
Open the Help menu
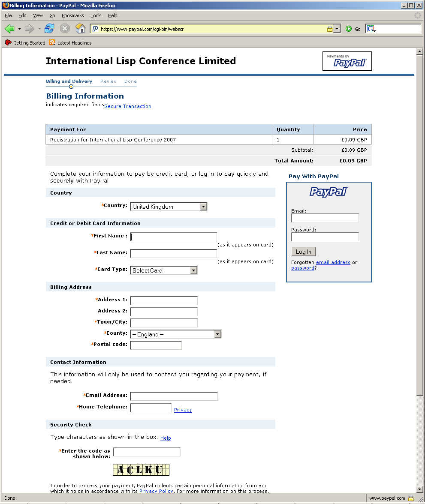(x=113, y=15)
